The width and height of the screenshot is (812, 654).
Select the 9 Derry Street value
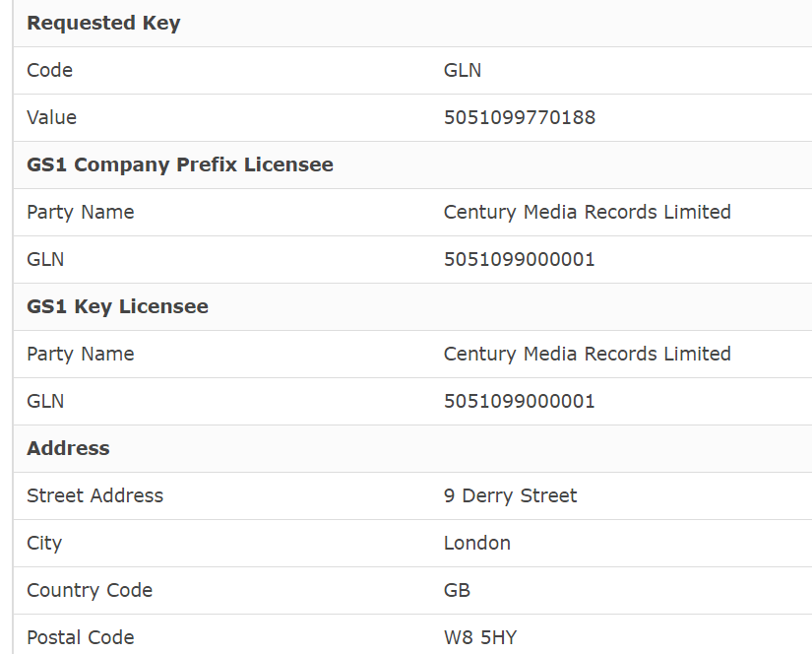[x=510, y=496]
